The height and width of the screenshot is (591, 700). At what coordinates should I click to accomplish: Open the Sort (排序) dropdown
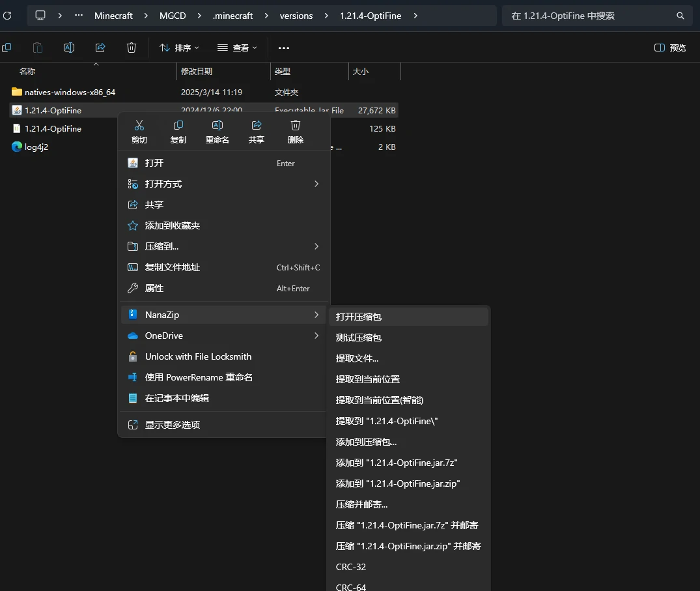(179, 48)
